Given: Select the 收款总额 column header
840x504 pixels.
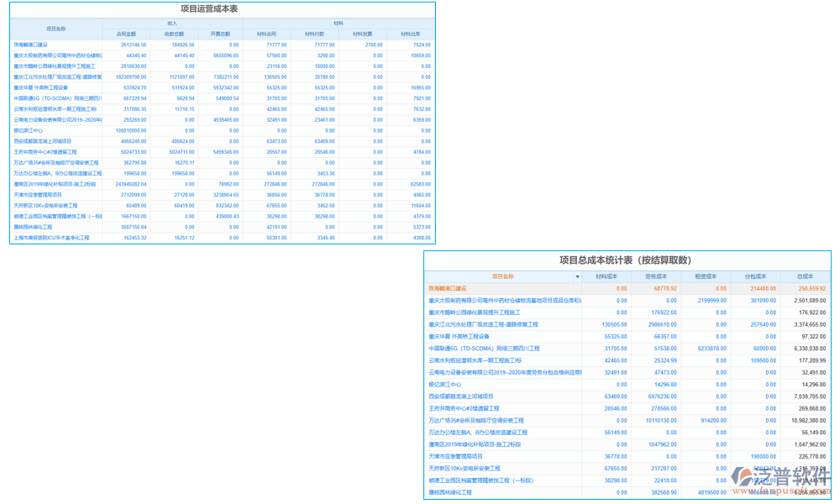Looking at the screenshot, I should coord(174,34).
